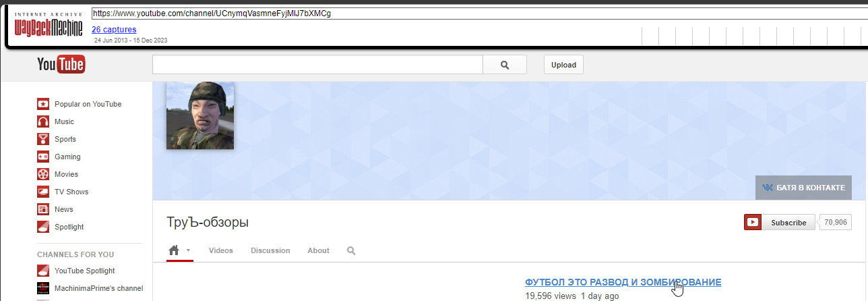Open Popular on YouTube star icon

[x=43, y=104]
